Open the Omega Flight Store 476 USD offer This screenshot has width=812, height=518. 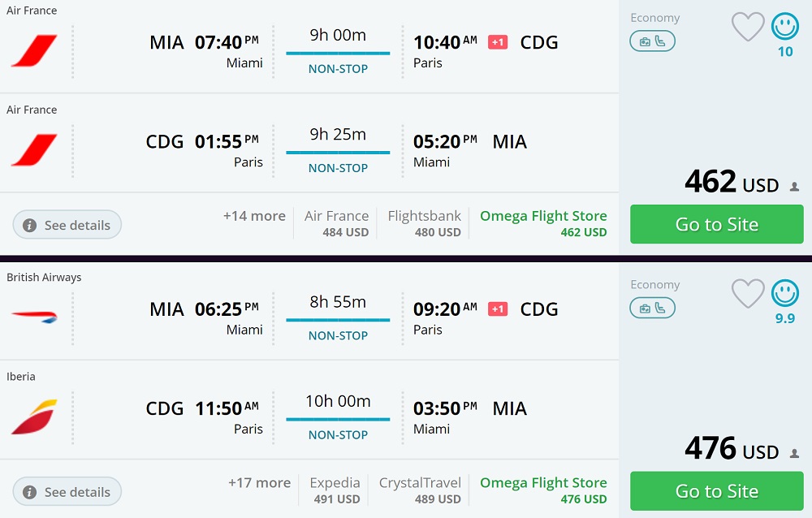[x=543, y=490]
